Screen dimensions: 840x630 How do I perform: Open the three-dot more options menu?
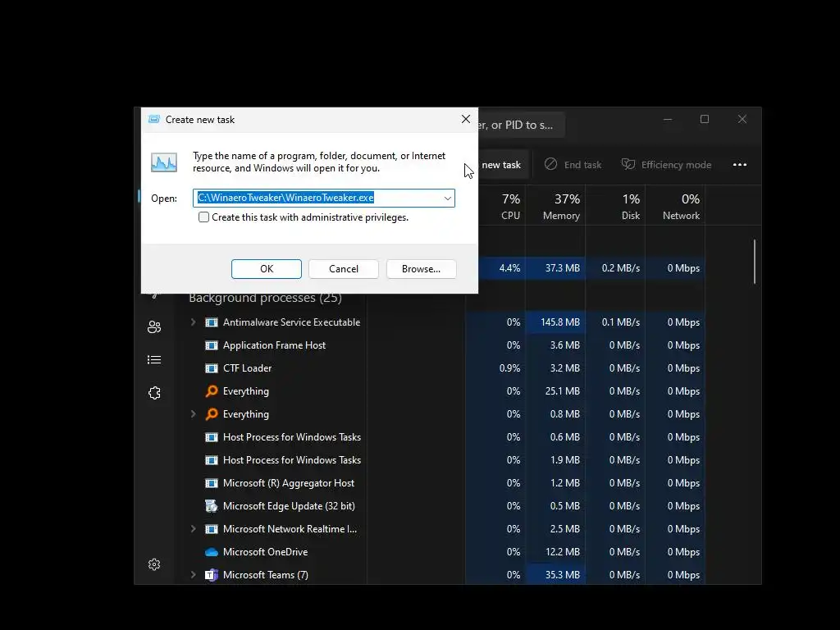[x=740, y=164]
